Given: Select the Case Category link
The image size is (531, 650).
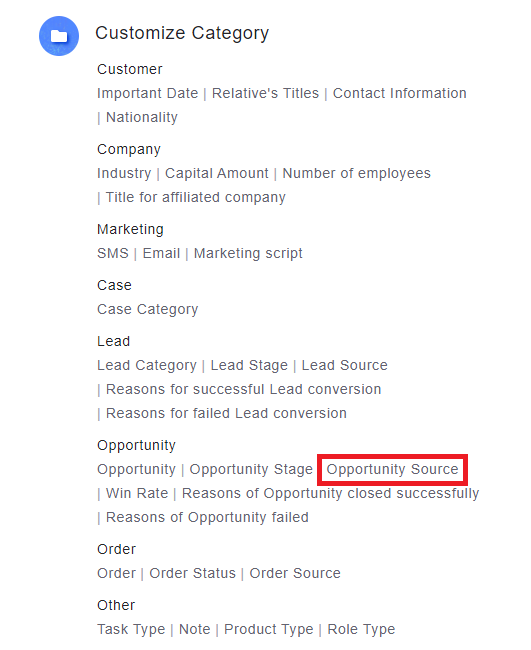Looking at the screenshot, I should (148, 309).
